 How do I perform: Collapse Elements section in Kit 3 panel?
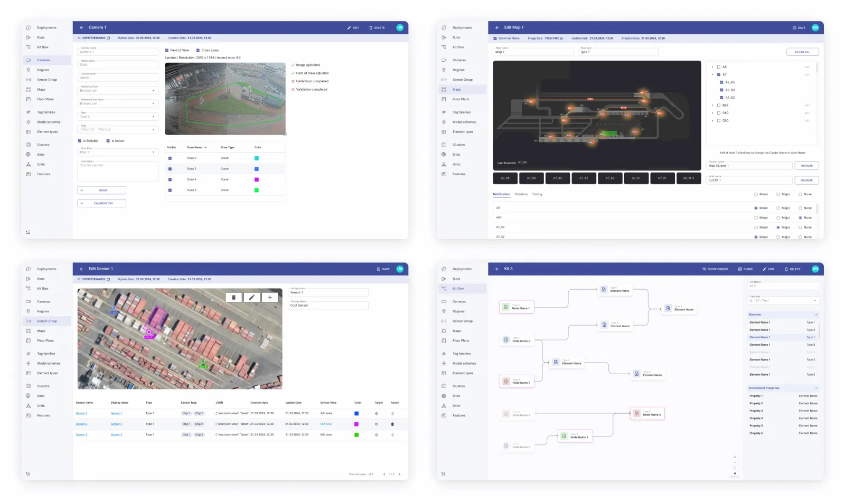pyautogui.click(x=816, y=315)
